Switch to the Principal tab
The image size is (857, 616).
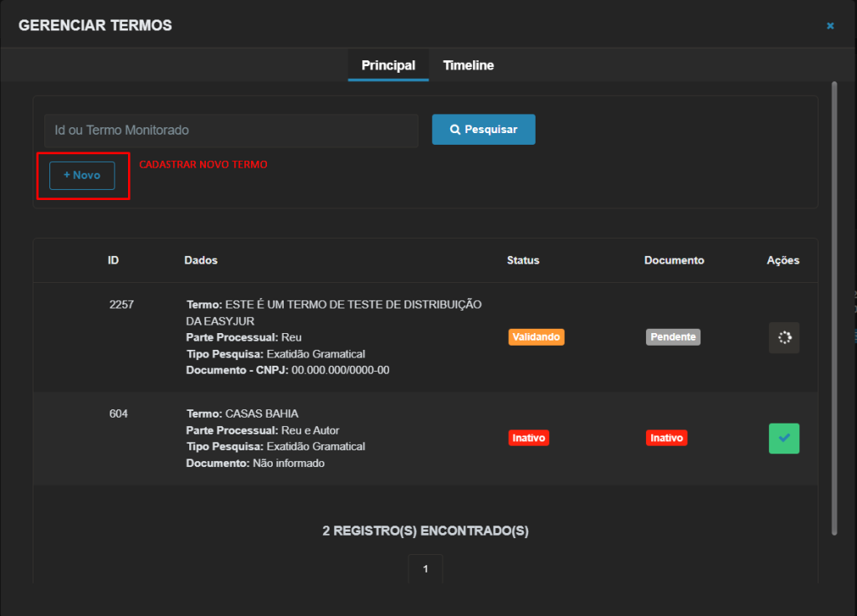tap(388, 65)
